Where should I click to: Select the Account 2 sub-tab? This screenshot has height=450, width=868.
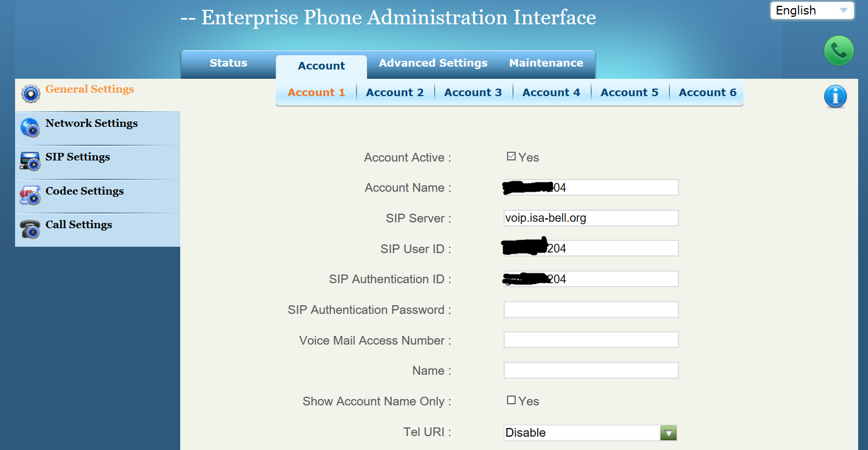click(395, 93)
